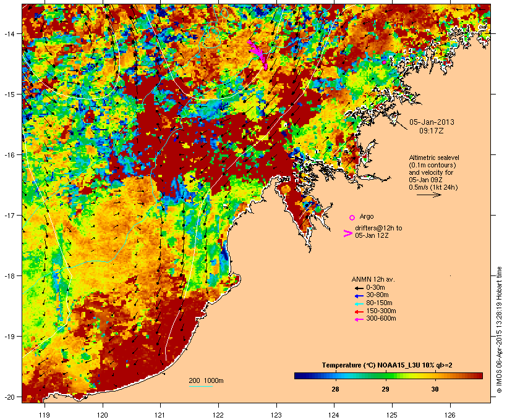
Task: Click the longitude axis label 123
Action: [276, 415]
